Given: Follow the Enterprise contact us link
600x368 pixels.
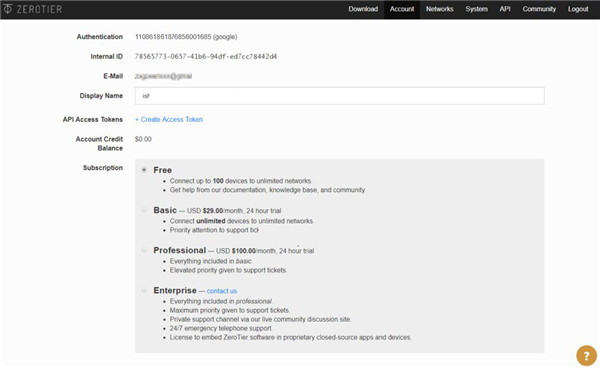Looking at the screenshot, I should point(222,291).
